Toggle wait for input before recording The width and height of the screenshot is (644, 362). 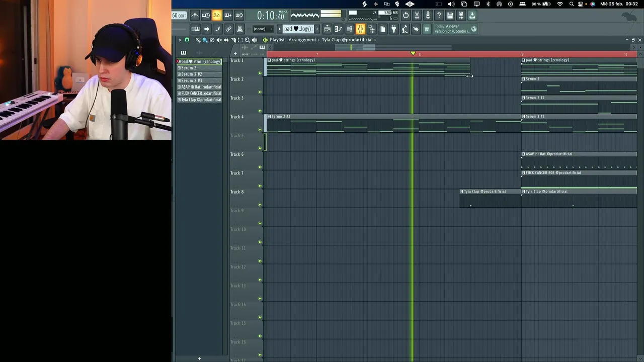206,15
